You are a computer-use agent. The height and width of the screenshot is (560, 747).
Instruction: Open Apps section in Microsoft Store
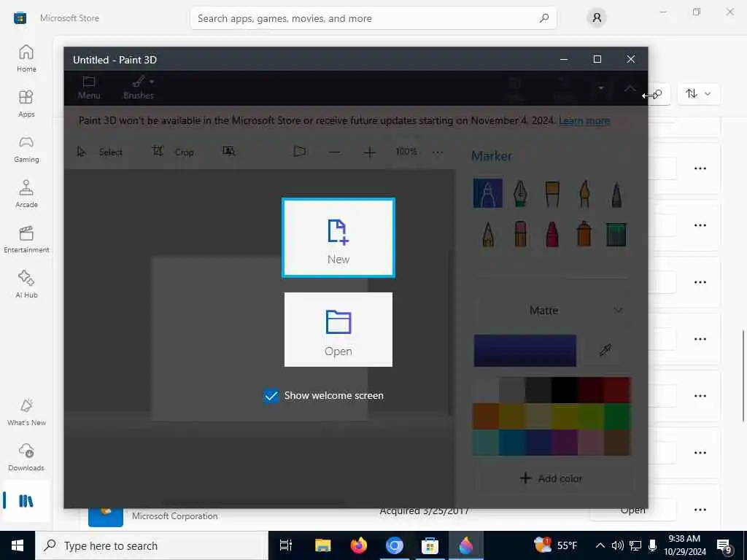26,104
